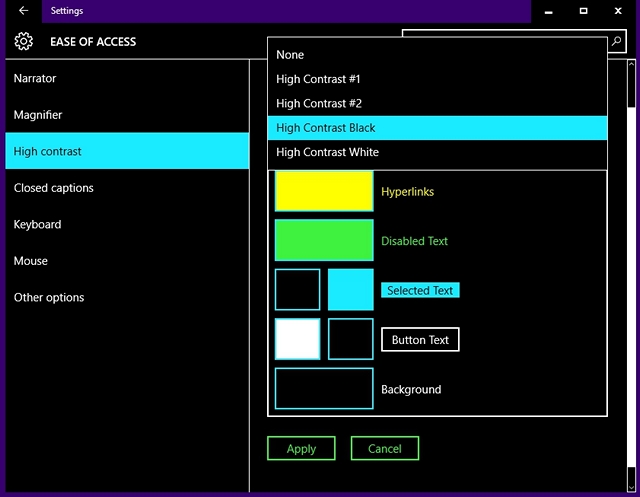Image resolution: width=640 pixels, height=497 pixels.
Task: Select None from theme dropdown
Action: (x=437, y=55)
